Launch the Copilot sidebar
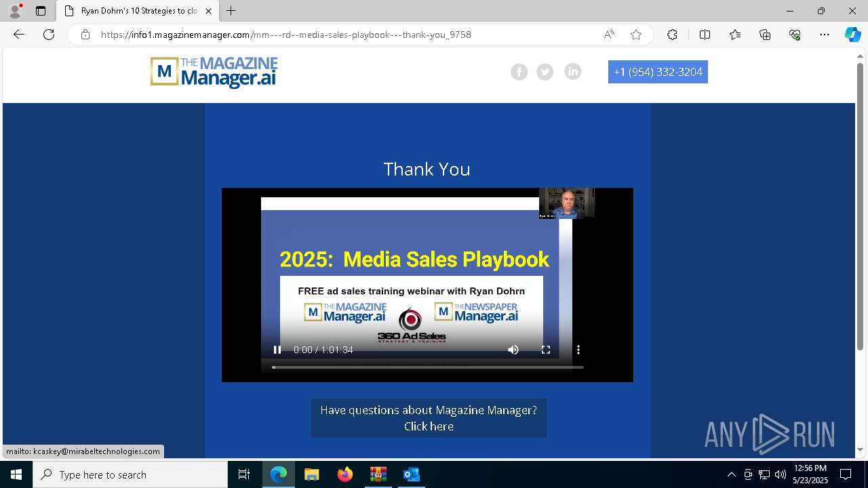 point(852,35)
